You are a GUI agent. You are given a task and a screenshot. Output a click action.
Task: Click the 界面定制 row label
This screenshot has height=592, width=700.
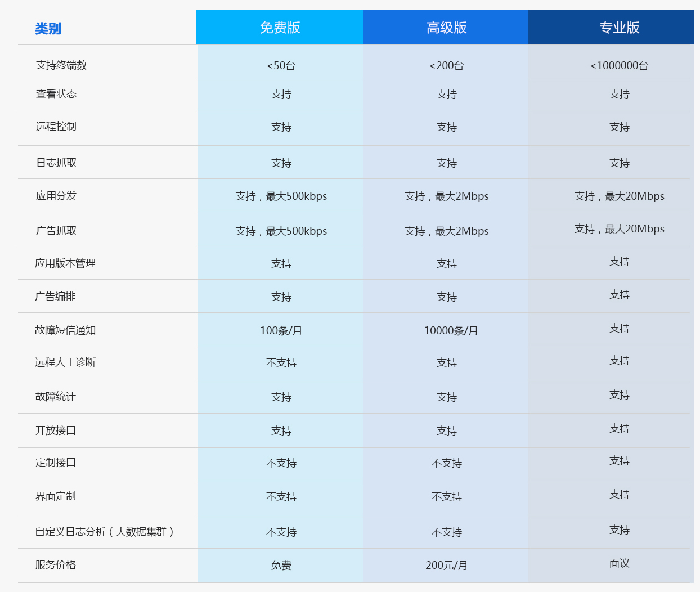(55, 496)
